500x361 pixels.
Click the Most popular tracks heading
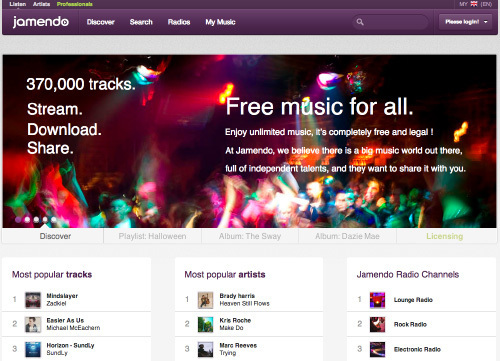(52, 274)
